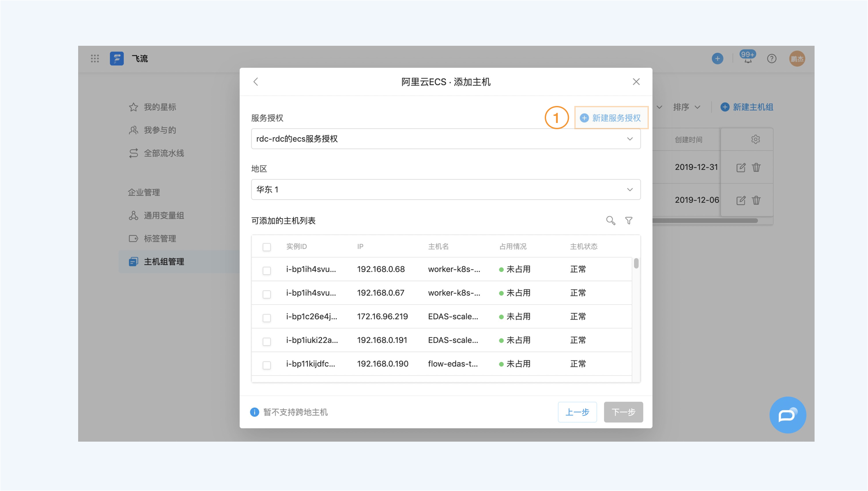Open the user avatar menu

click(x=797, y=59)
